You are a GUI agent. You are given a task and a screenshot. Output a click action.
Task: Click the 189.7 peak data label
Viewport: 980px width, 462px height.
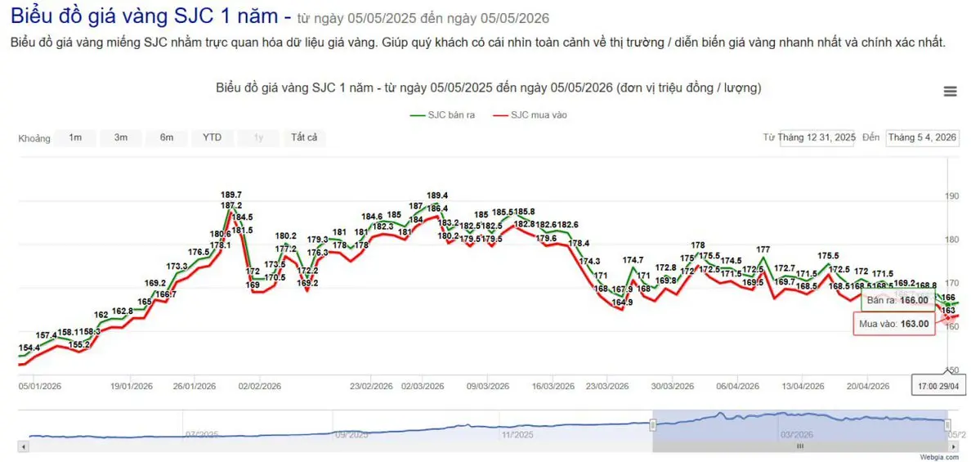click(231, 195)
